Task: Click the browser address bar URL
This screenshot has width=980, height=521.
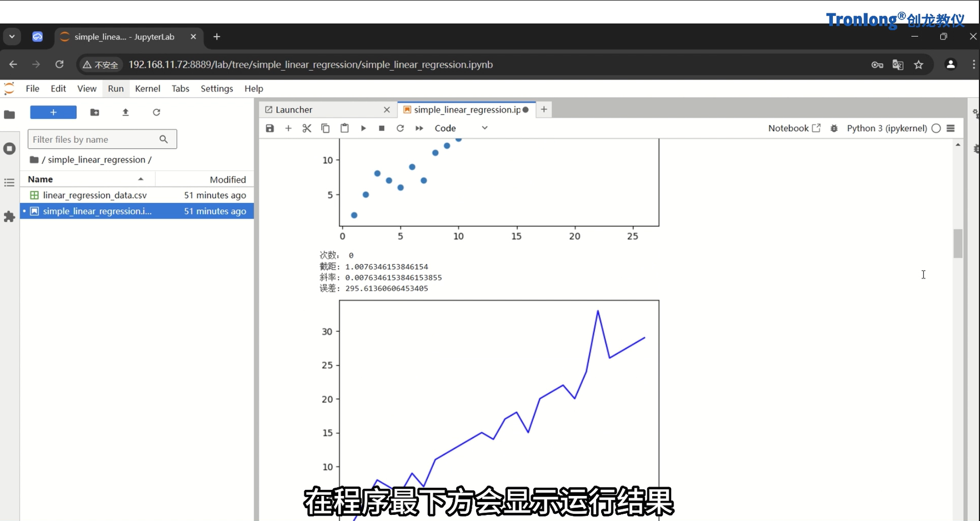Action: coord(311,65)
